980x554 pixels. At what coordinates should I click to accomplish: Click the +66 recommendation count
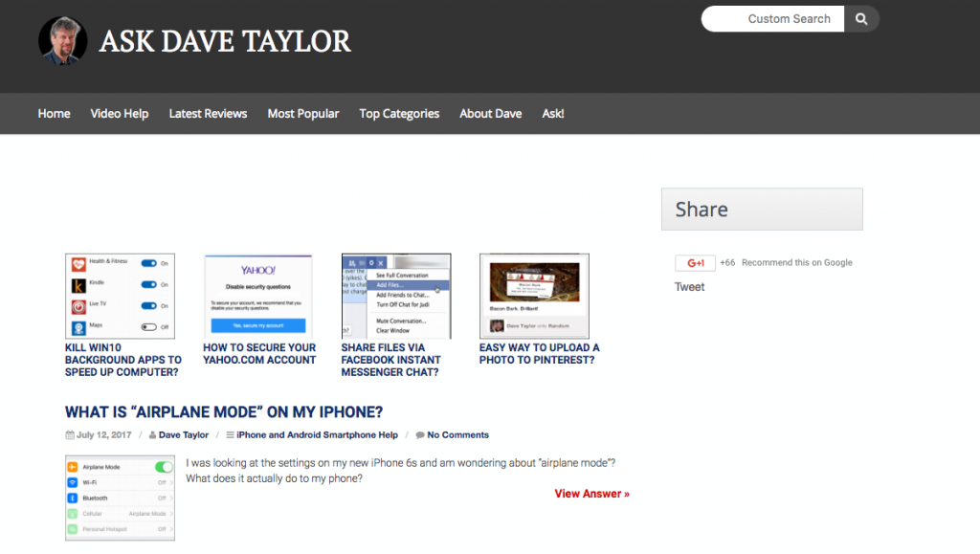coord(727,262)
